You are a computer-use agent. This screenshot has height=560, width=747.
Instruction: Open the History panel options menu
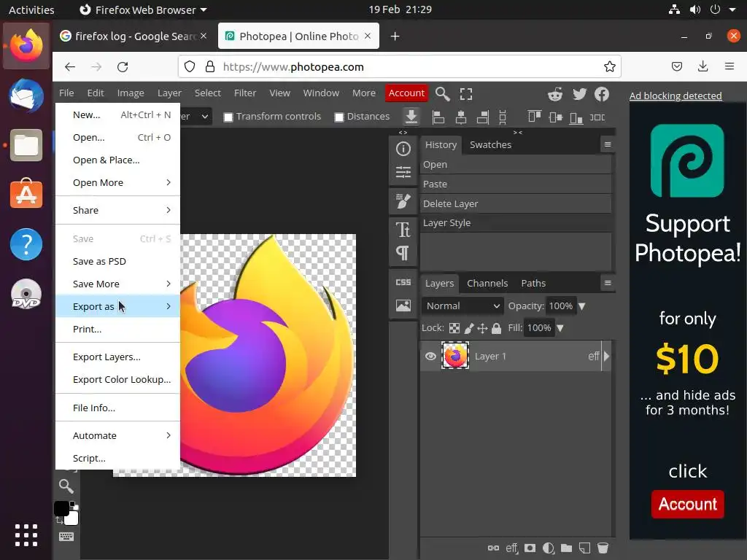click(608, 144)
